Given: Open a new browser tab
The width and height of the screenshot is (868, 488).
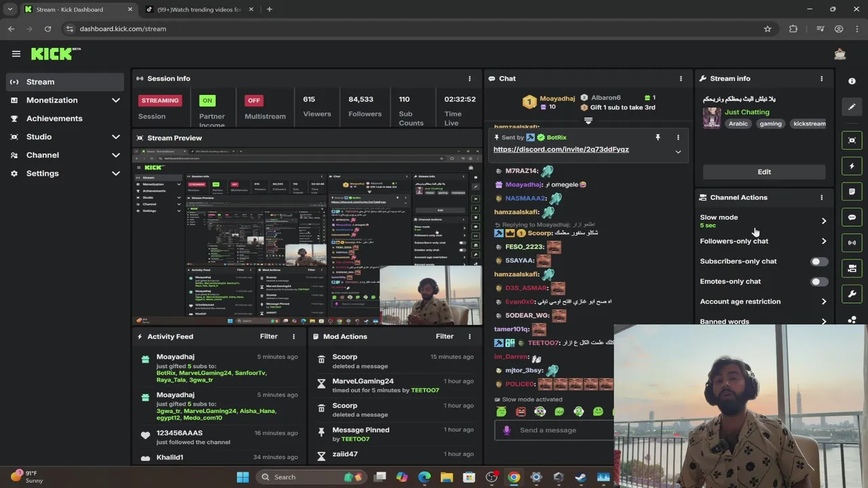Looking at the screenshot, I should 269,9.
